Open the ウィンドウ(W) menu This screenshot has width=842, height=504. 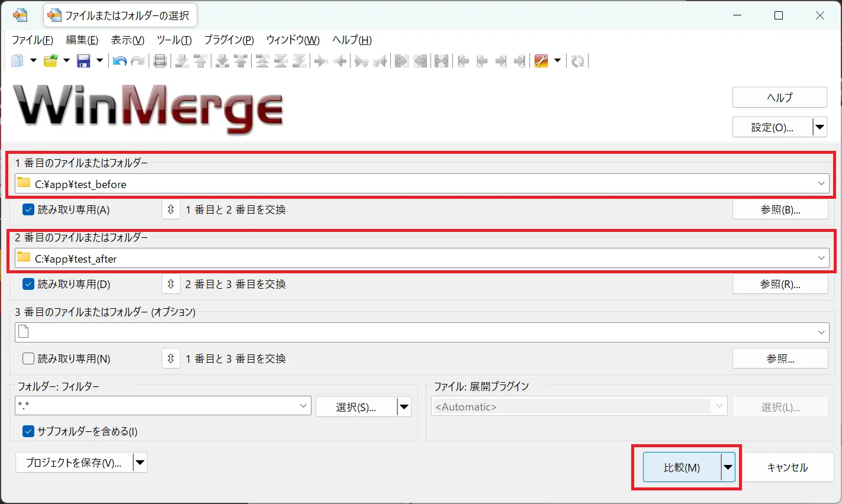(293, 40)
